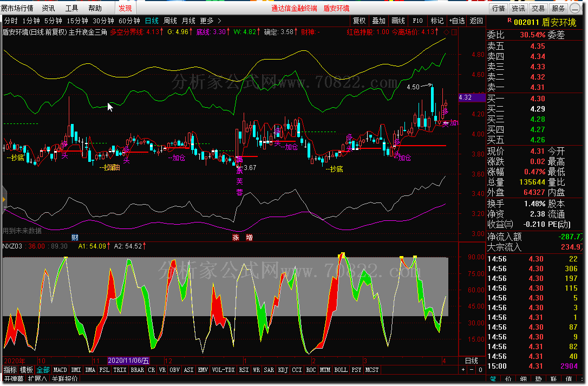This screenshot has width=588, height=386.
Task: Click the 交易 trade button
Action: coord(538,8)
